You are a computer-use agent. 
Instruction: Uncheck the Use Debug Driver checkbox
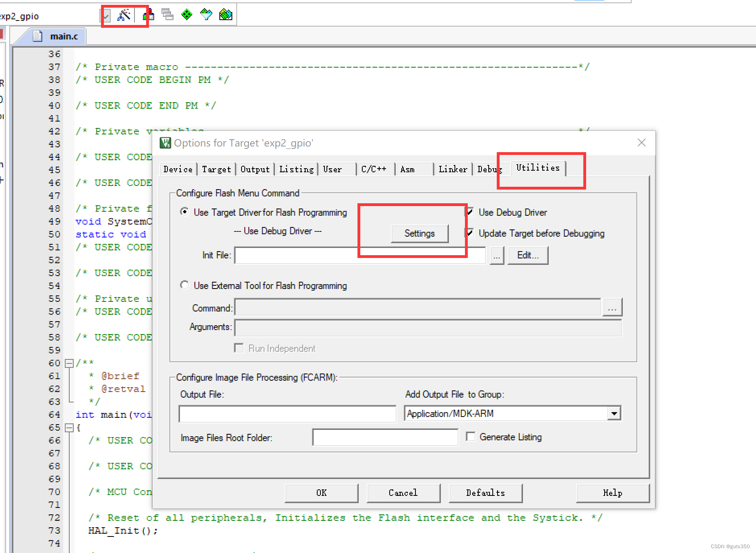(470, 212)
